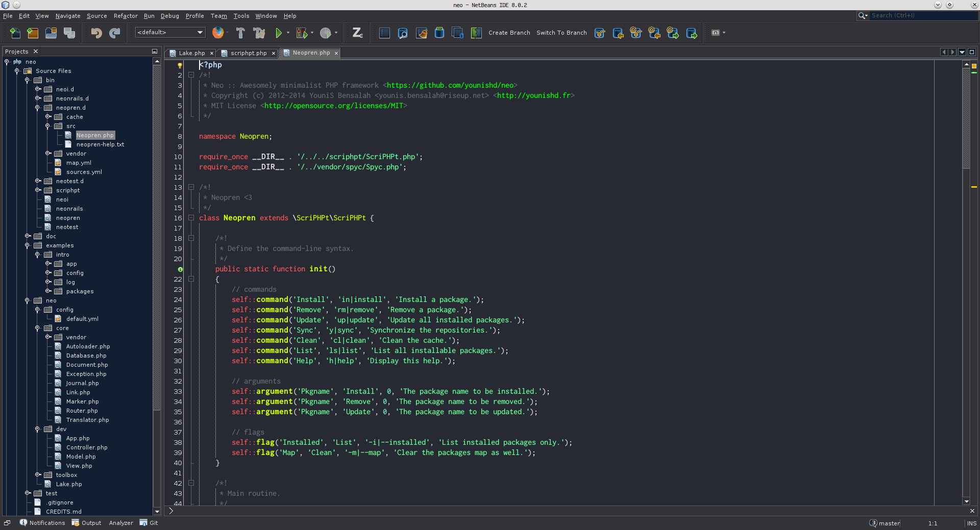Click the editor vertical scrollbar thumb
Screen dimensions: 980x530
(966, 118)
